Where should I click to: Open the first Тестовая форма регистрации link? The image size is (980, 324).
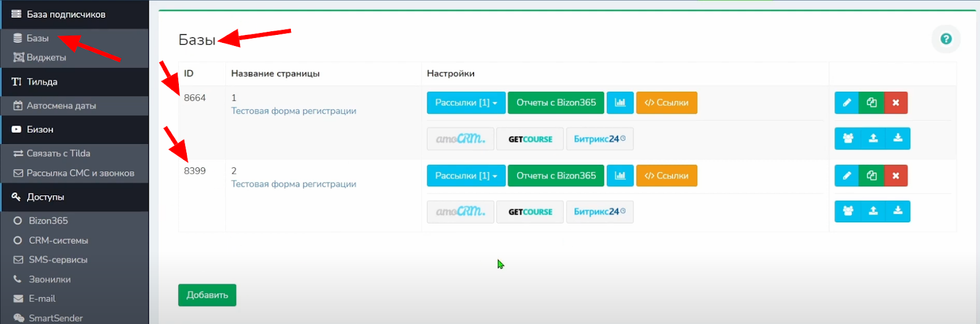click(293, 111)
